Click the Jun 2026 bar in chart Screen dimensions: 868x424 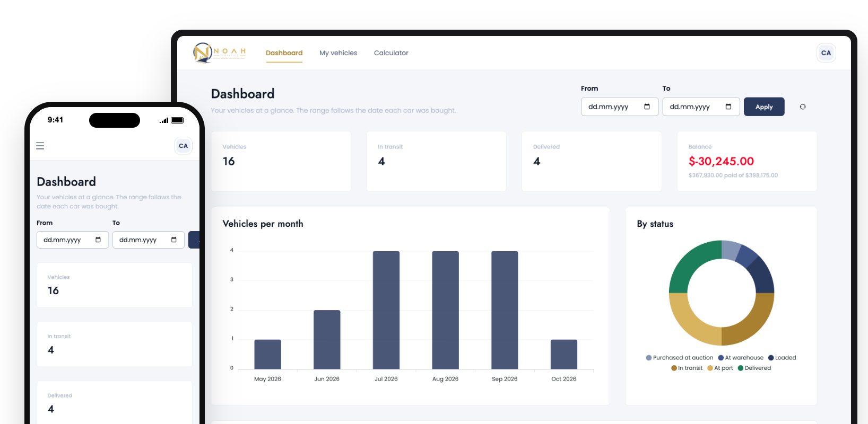[x=327, y=339]
